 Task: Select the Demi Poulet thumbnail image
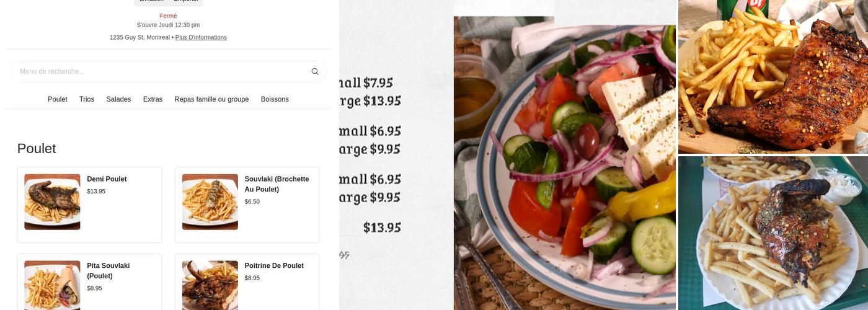(52, 202)
